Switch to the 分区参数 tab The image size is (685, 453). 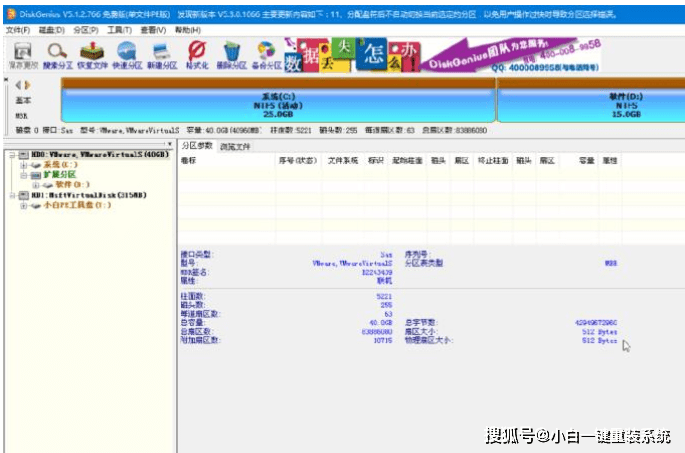coord(197,145)
